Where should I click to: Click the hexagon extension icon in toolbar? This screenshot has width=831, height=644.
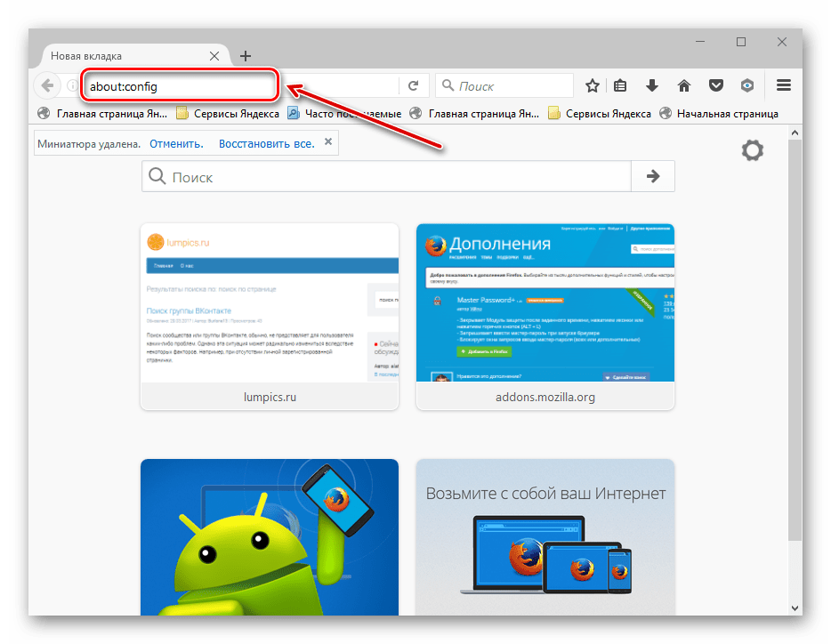[747, 85]
